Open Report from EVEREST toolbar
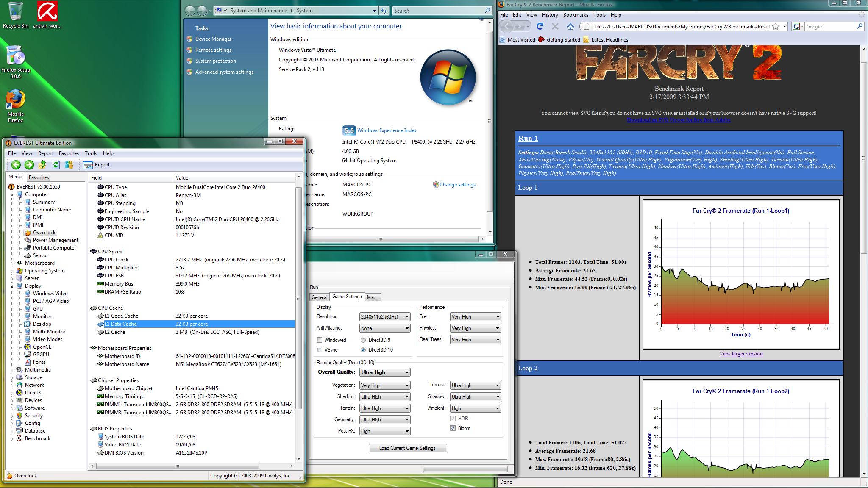 (x=97, y=165)
